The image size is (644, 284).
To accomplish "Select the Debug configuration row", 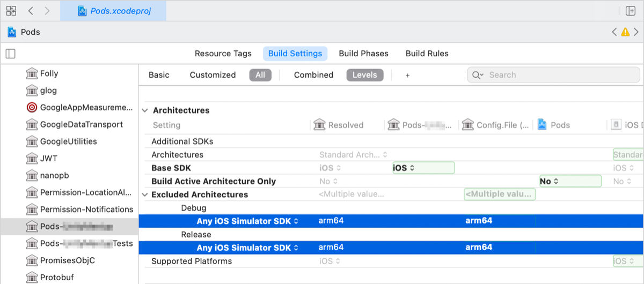I will [x=391, y=208].
